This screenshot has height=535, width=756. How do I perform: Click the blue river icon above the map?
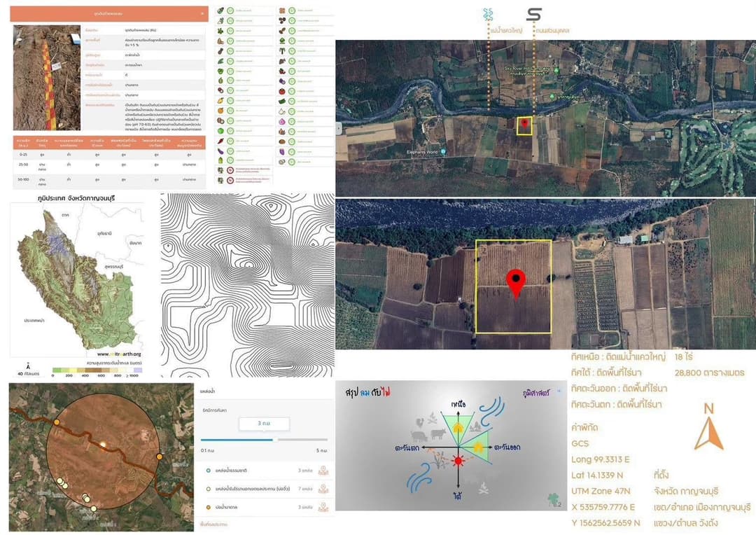click(x=488, y=15)
